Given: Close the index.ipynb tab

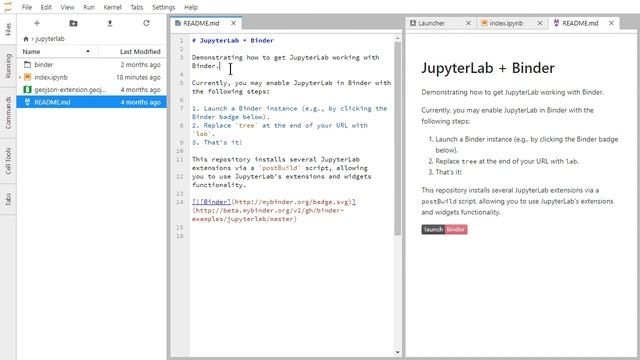Looking at the screenshot, I should click(540, 23).
